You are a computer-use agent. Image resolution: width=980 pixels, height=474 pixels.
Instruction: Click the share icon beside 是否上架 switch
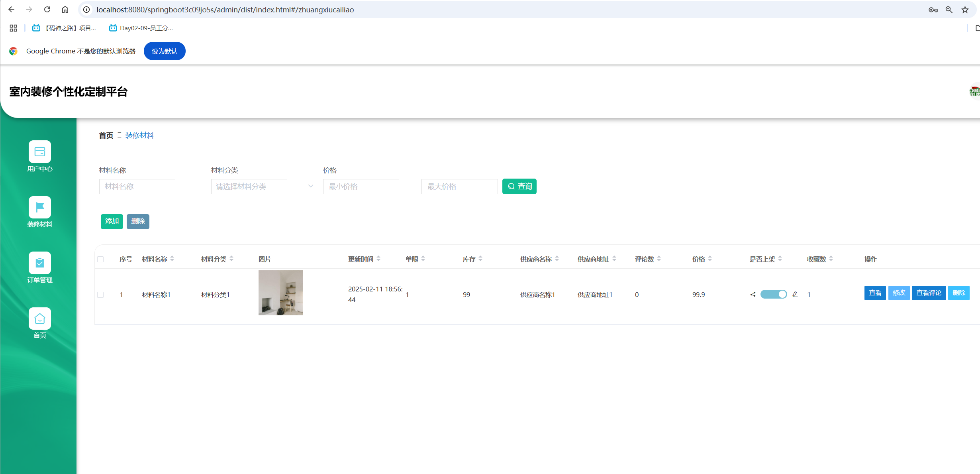753,295
